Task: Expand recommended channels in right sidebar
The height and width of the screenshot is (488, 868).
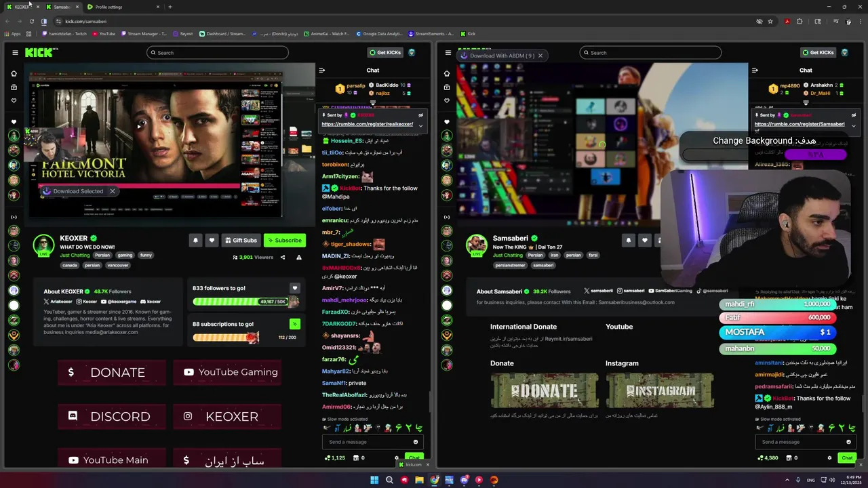Action: 447,217
